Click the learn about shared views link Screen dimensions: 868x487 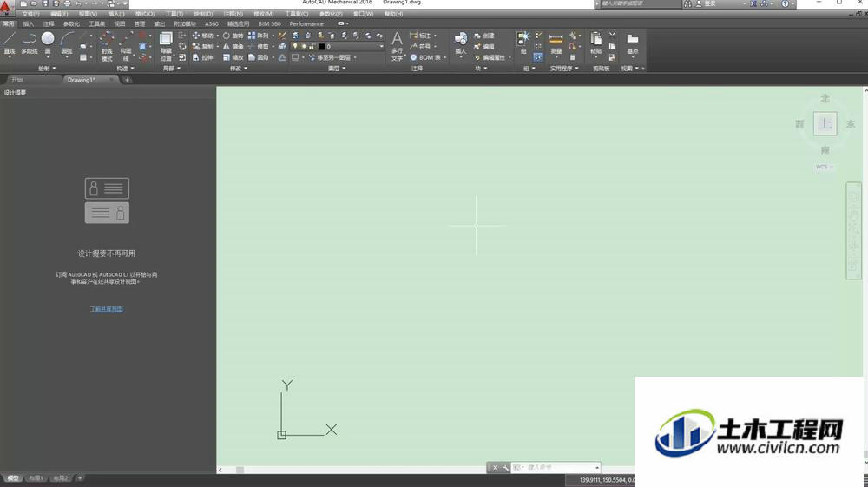(x=106, y=309)
